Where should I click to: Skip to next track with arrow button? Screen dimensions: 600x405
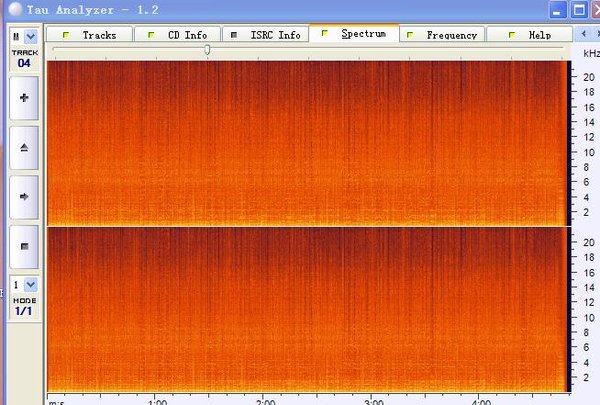click(x=24, y=197)
